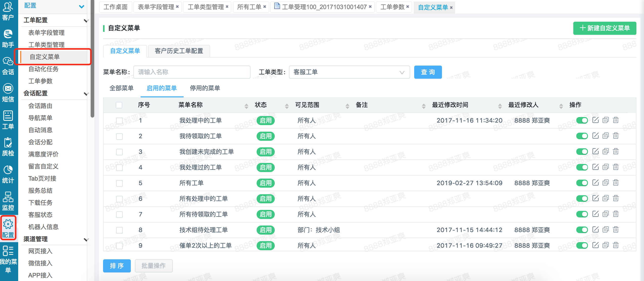Viewport: 644px width, 281px height.
Task: Check the row 5 所有工单 checkbox
Action: click(119, 183)
